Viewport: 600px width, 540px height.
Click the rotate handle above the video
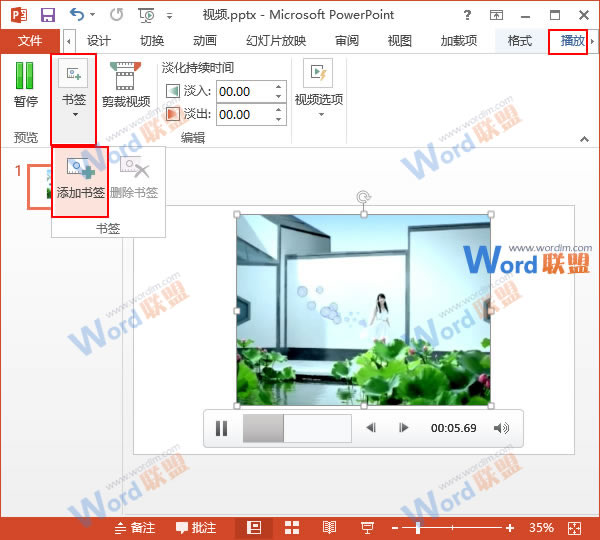(x=364, y=197)
